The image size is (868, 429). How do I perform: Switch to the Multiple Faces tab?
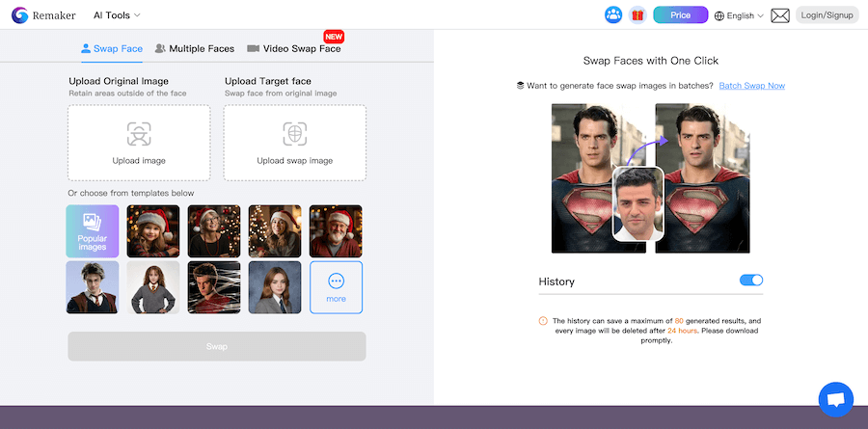coord(195,49)
